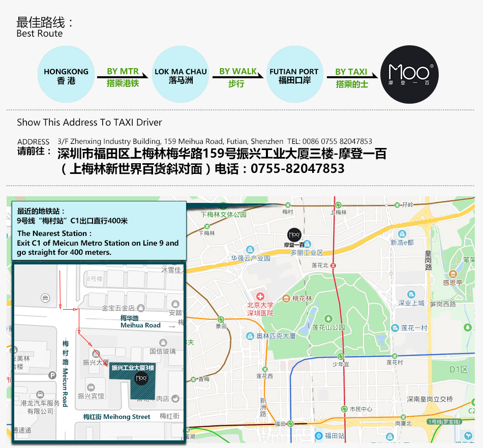This screenshot has height=448, width=483.
Task: Click the 'D1区' map label
Action: pos(459,369)
